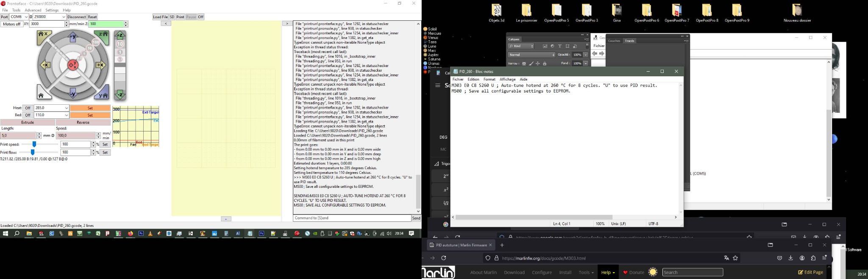This screenshot has width=868, height=279.
Task: Lock all padlock icon in Verrou row
Action: point(545,64)
